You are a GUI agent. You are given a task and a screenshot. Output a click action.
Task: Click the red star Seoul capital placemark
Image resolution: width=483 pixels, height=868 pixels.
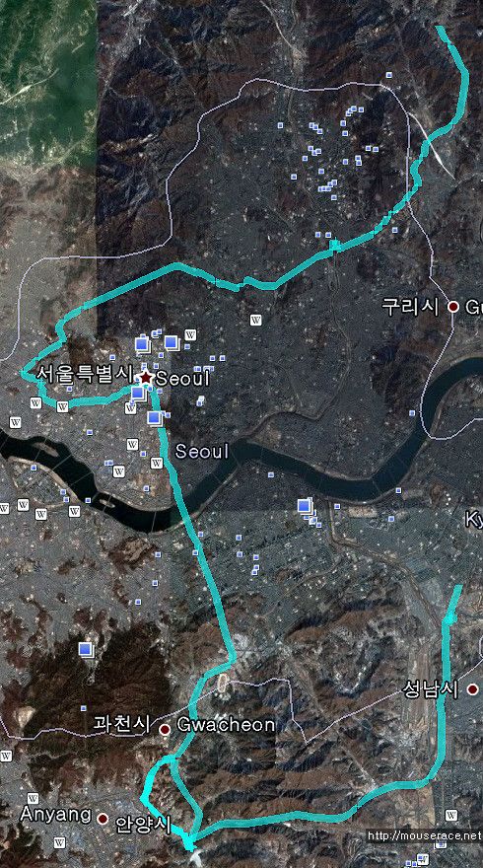tap(145, 378)
